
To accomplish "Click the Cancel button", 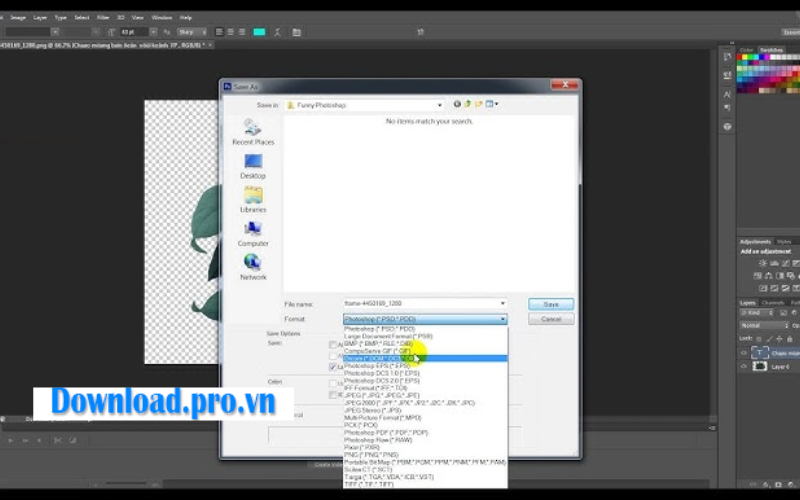I will point(551,319).
